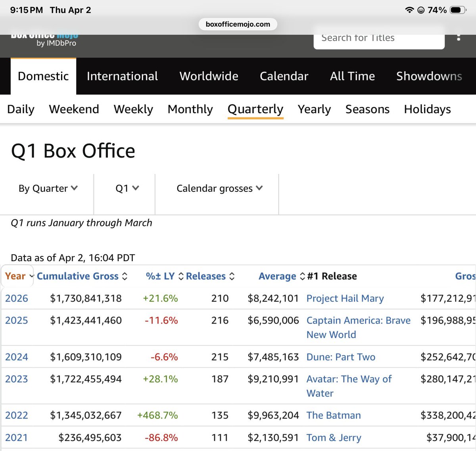Tap the +468.7% change value
The image size is (476, 451).
157,415
